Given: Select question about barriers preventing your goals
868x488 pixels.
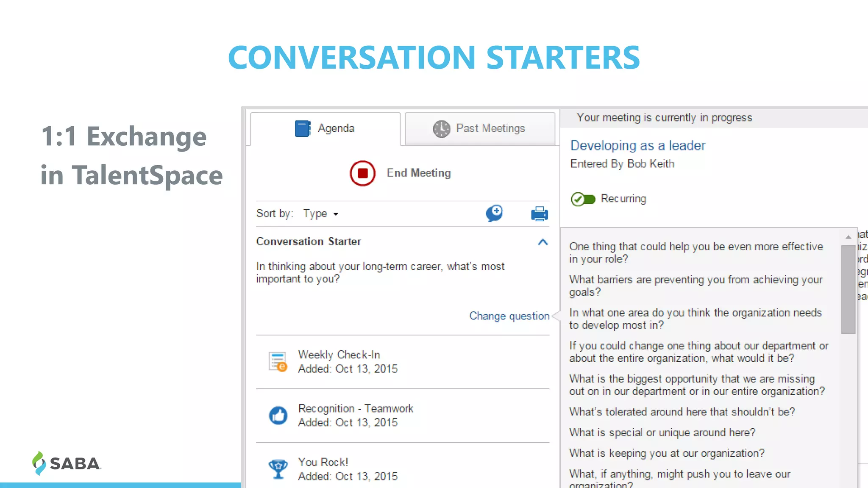Looking at the screenshot, I should click(x=696, y=286).
